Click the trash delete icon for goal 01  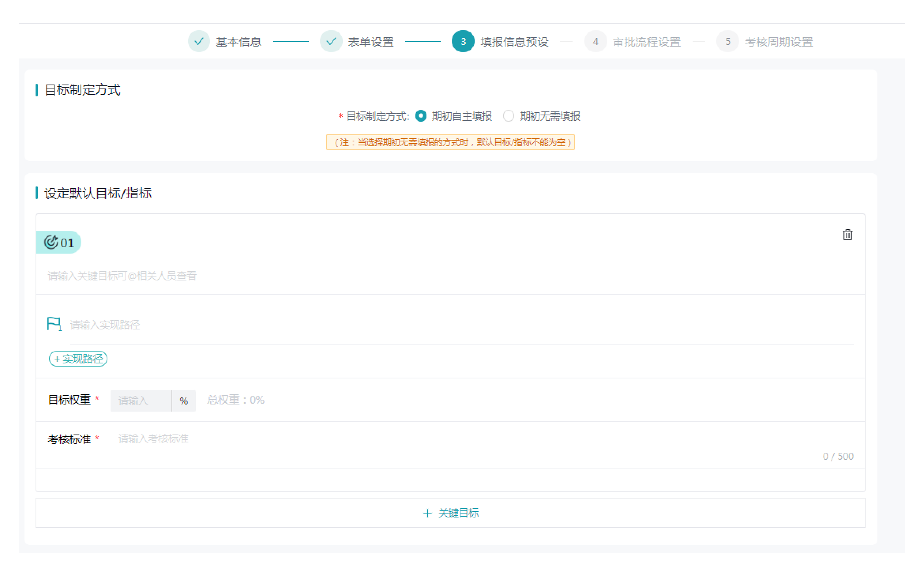click(x=847, y=235)
